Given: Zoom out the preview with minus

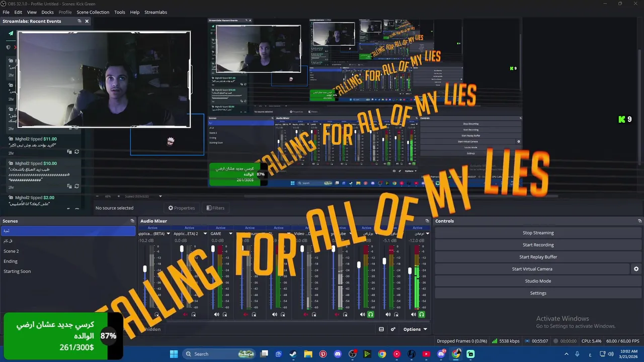Looking at the screenshot, I should (x=98, y=196).
